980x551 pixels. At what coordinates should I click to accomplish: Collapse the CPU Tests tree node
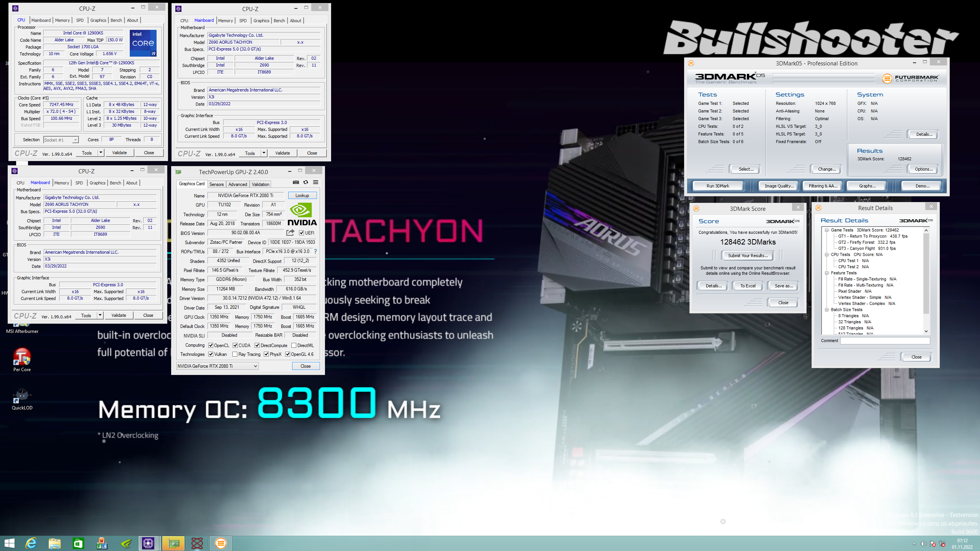click(826, 254)
